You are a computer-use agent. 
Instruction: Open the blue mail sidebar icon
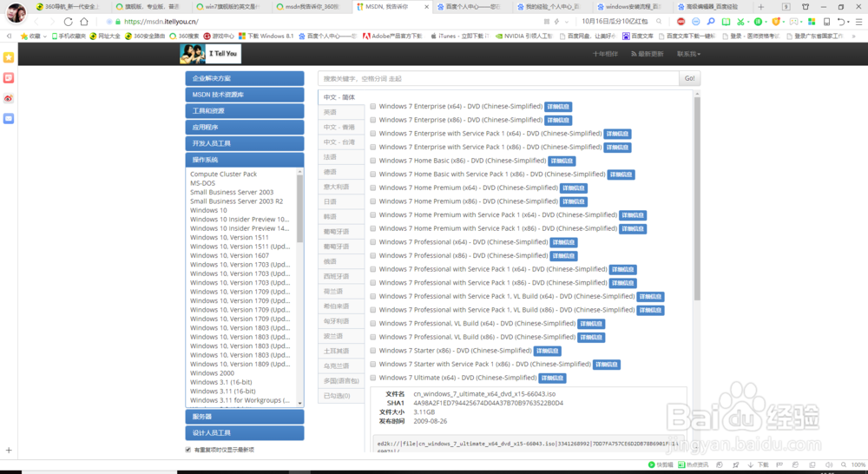[9, 118]
